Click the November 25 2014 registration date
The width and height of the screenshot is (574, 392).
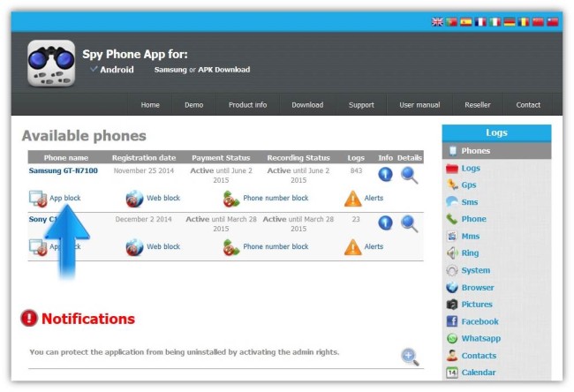(144, 170)
